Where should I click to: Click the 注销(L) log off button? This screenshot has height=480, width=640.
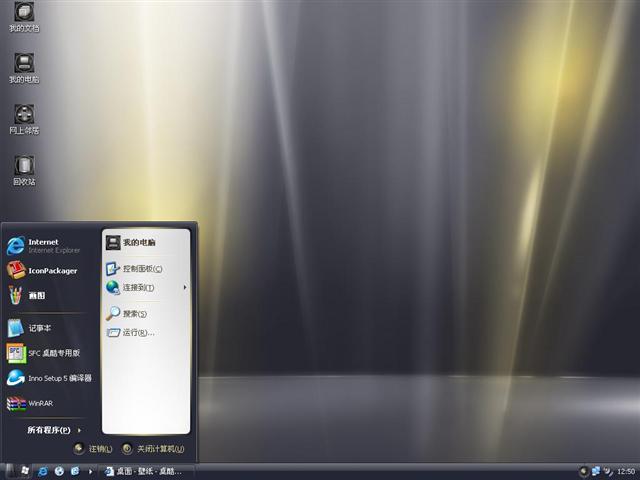click(93, 449)
